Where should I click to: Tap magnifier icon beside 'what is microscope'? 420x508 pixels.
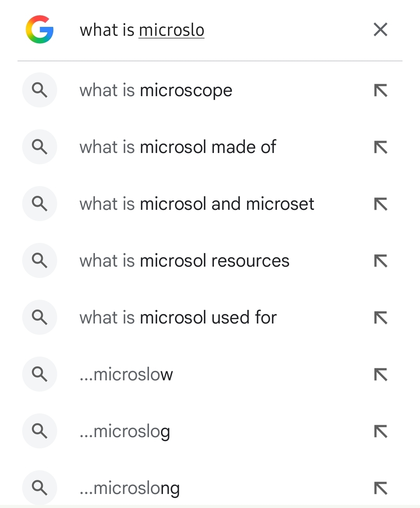[40, 90]
